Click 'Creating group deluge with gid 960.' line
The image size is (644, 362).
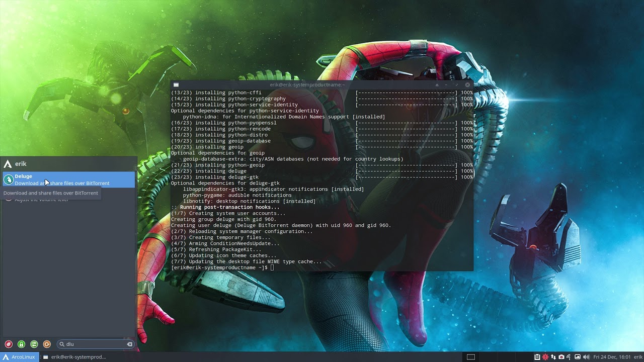pos(223,219)
